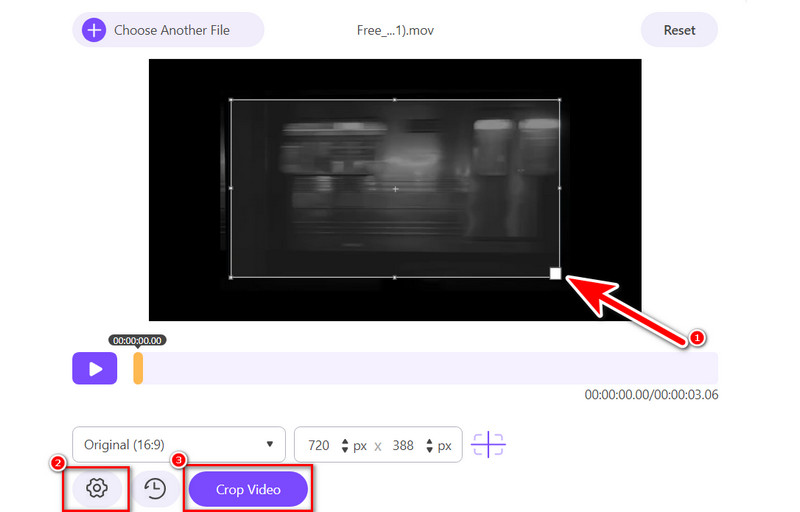Screen dimensions: 800x512
Task: Click the top-left crop corner handle
Action: [x=231, y=100]
